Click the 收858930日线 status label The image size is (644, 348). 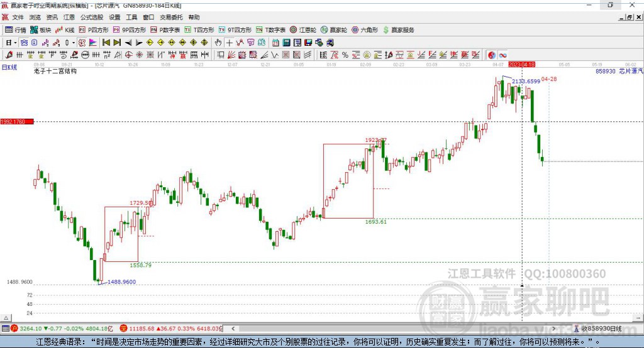pyautogui.click(x=601, y=329)
